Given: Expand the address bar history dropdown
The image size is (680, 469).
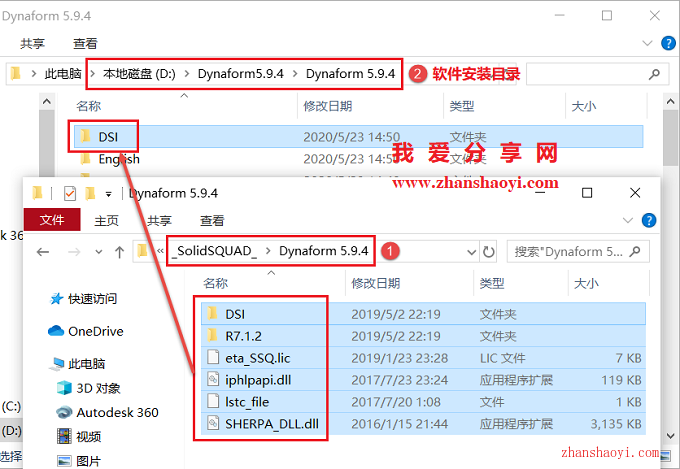Looking at the screenshot, I should coord(471,252).
